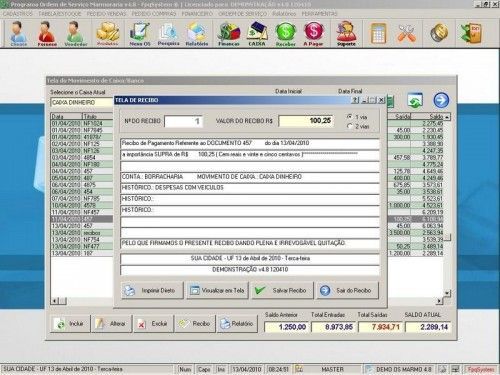
Task: Click the wrench and screwdriver tools icon
Action: [406, 33]
